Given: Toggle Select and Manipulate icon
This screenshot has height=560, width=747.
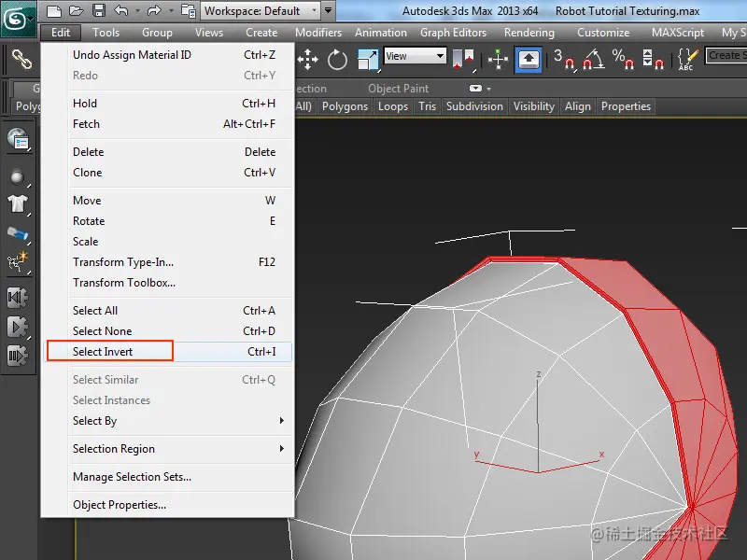Looking at the screenshot, I should 498,60.
